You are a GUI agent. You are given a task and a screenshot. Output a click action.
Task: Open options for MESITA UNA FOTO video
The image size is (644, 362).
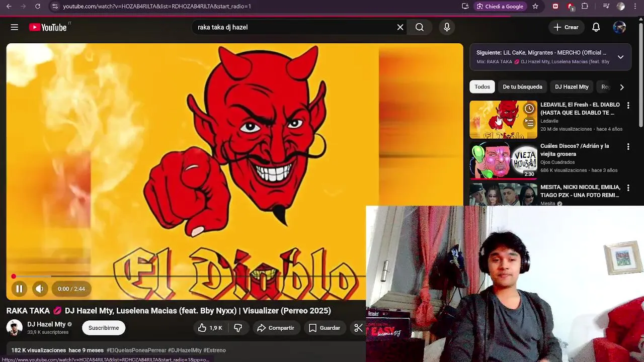[628, 188]
